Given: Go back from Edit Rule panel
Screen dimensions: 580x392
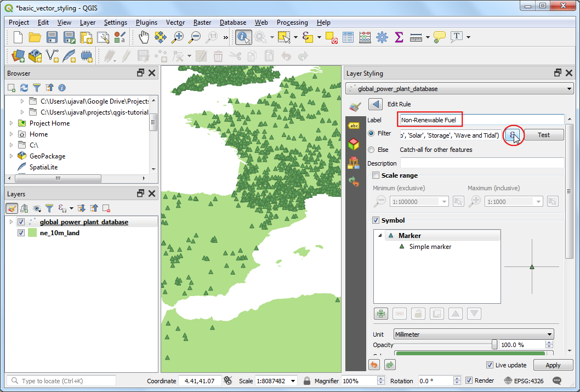Looking at the screenshot, I should click(x=376, y=104).
